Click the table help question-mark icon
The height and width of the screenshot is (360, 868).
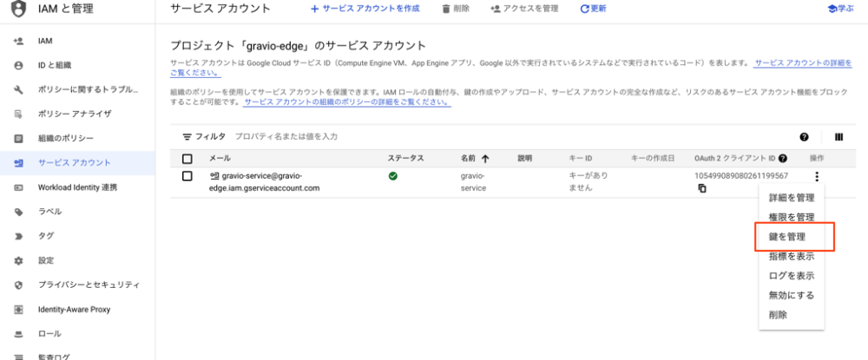(805, 137)
